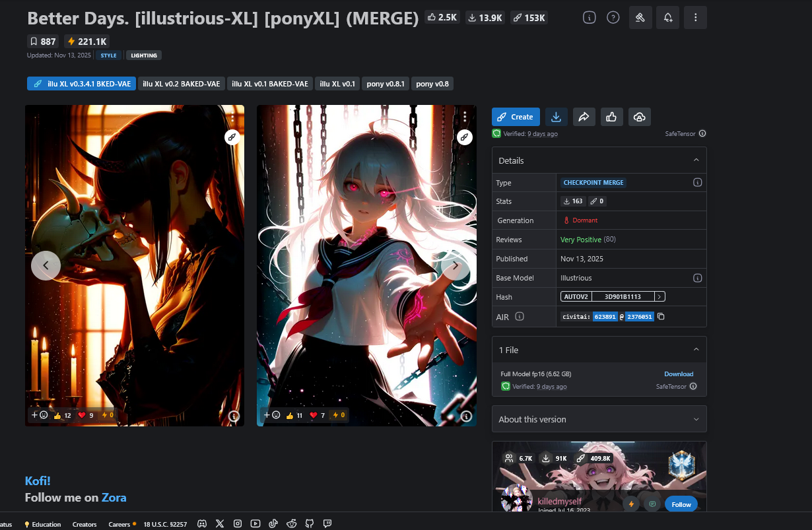Image resolution: width=812 pixels, height=530 pixels.
Task: Tip buzz on first image reaction bar
Action: (x=108, y=415)
